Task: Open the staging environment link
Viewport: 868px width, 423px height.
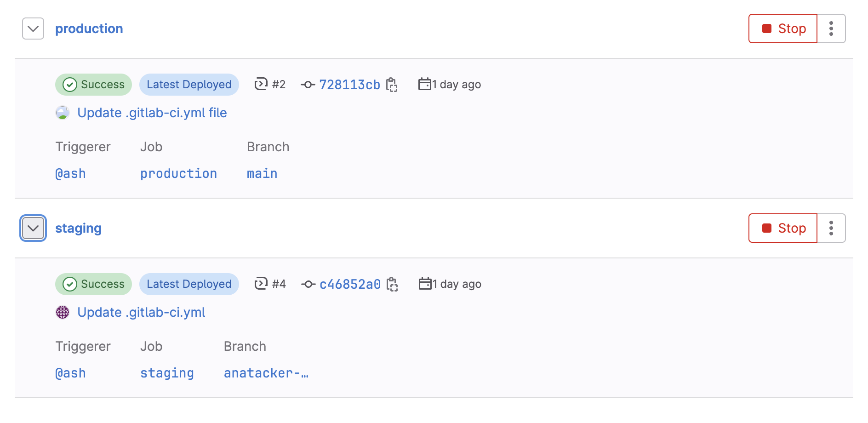Action: (79, 228)
